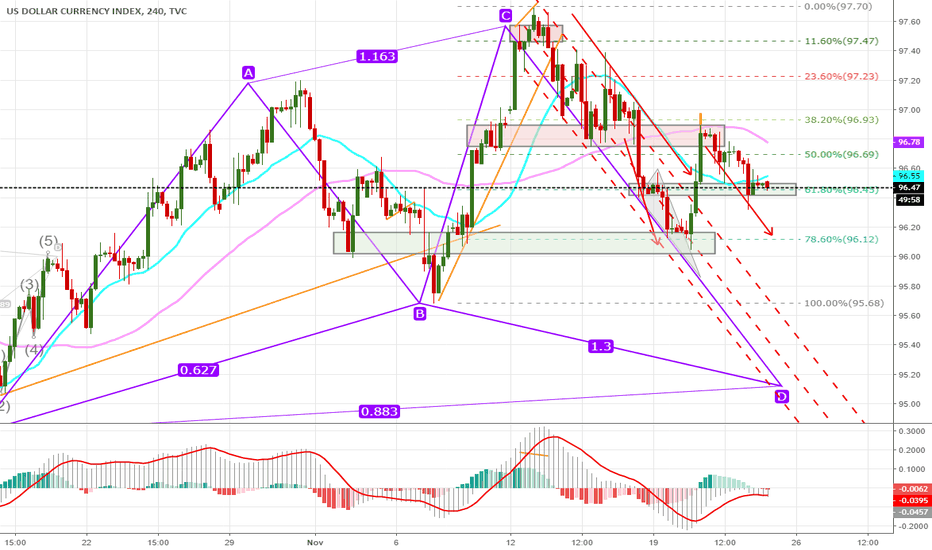Select the purple pattern point D label

[x=782, y=397]
